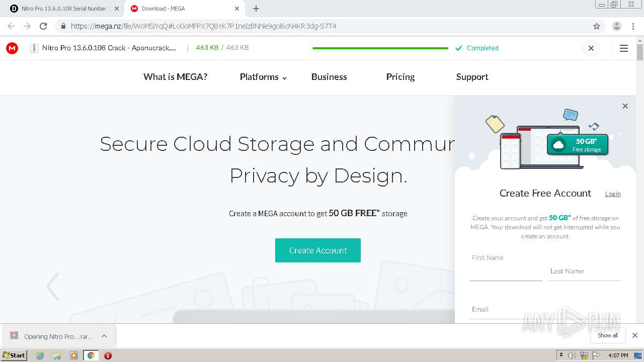Viewport: 644px width, 362px height.
Task: Click the green download progress bar
Action: click(x=380, y=48)
